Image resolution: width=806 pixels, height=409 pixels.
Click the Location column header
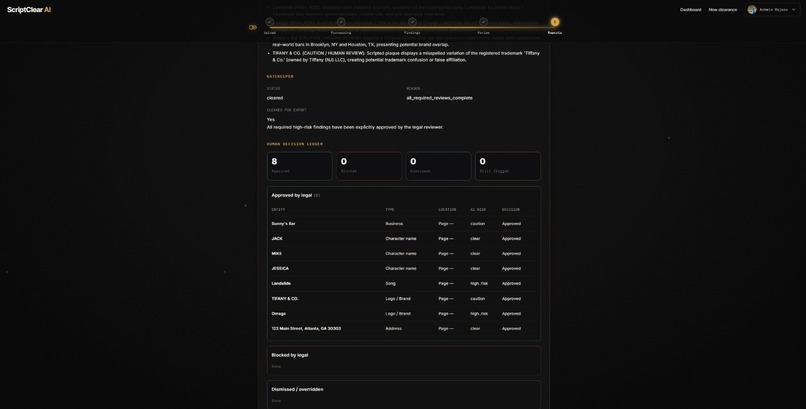click(x=447, y=210)
